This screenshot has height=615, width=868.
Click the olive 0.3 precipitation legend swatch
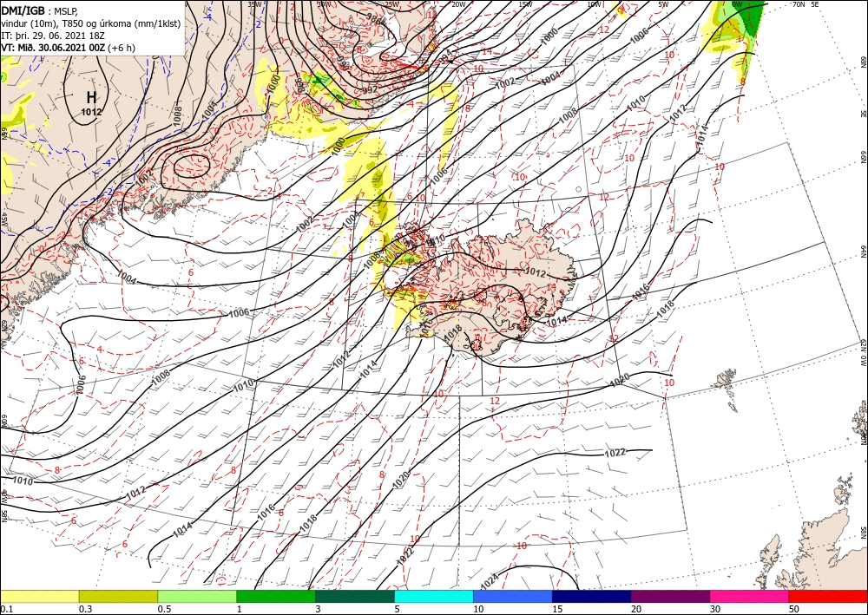coord(118,596)
